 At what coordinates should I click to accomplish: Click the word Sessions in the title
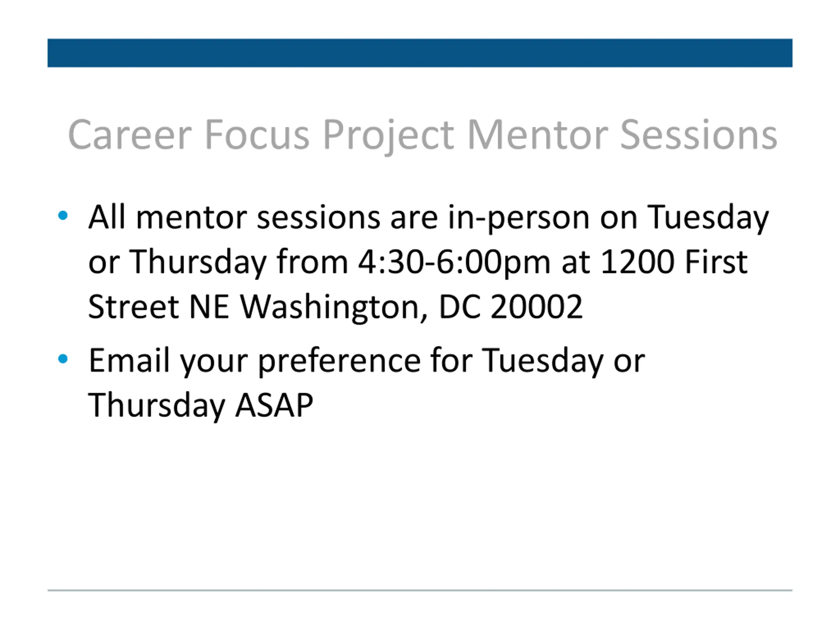click(699, 136)
